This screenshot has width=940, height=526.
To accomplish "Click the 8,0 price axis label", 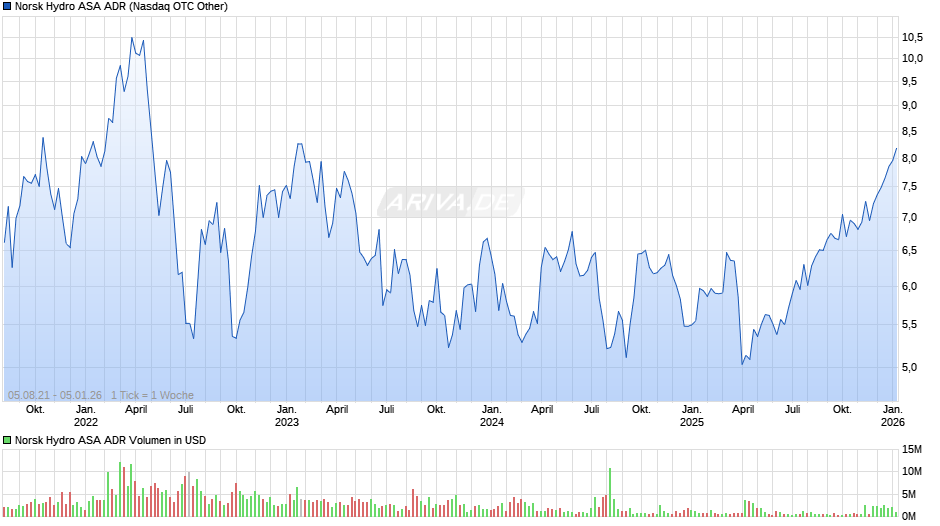I will (909, 158).
